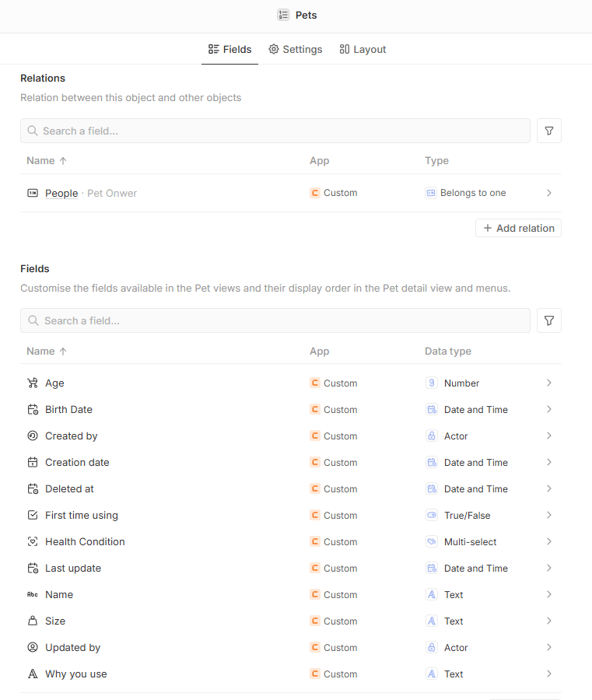Open the Name row chevron
The height and width of the screenshot is (700, 592).
pos(549,595)
